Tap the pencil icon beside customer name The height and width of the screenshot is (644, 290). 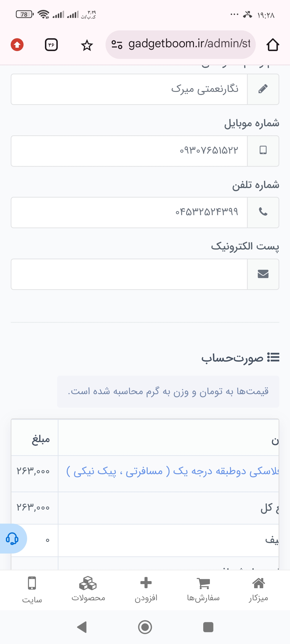(263, 89)
